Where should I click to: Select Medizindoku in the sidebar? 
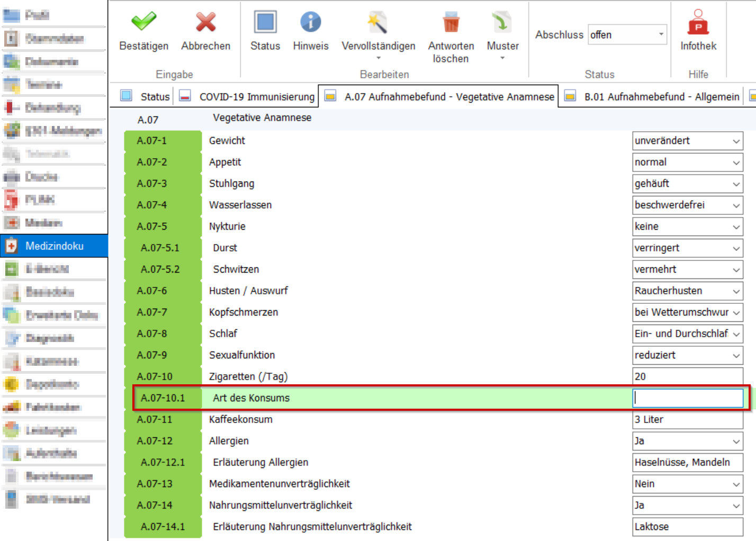coord(54,246)
